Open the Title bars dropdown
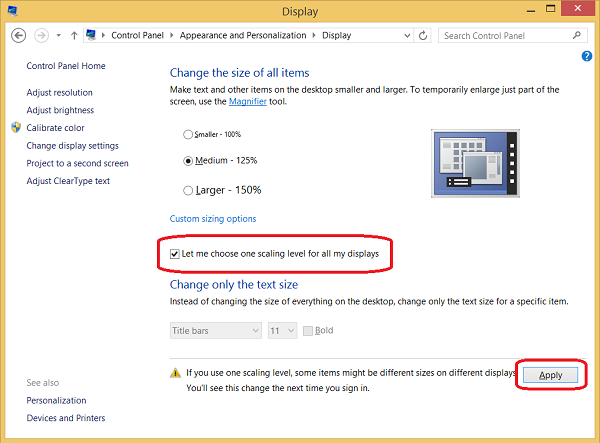 pos(215,330)
